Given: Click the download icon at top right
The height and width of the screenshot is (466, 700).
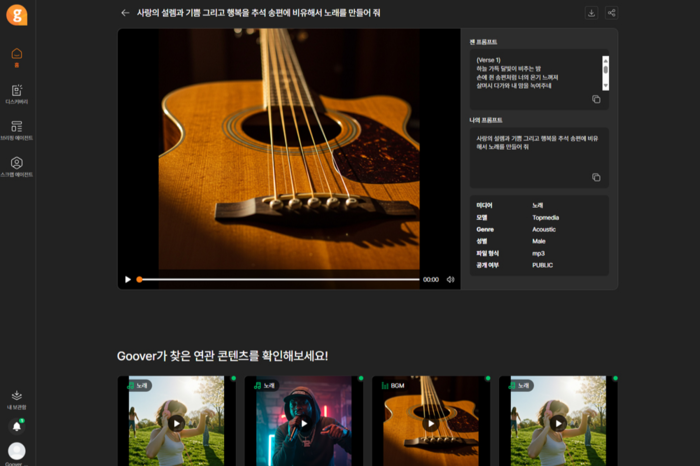Looking at the screenshot, I should 591,13.
